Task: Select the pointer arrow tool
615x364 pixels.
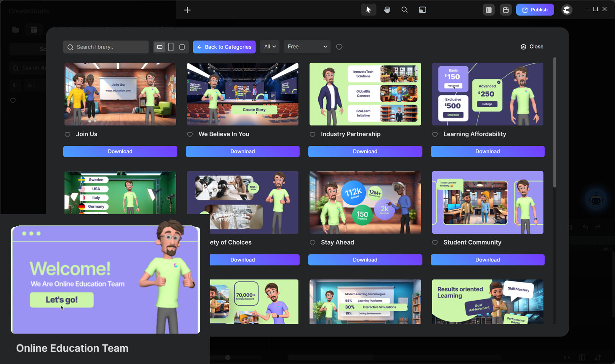Action: tap(368, 10)
